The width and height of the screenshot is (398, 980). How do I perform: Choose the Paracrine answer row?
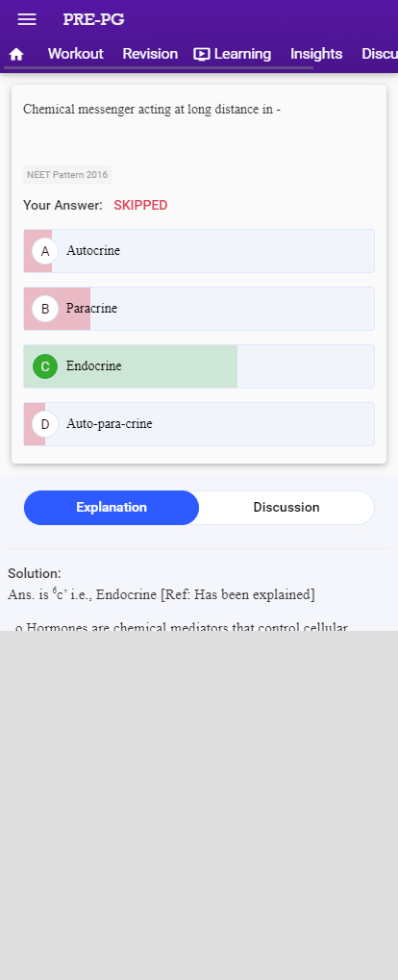pyautogui.click(x=199, y=309)
